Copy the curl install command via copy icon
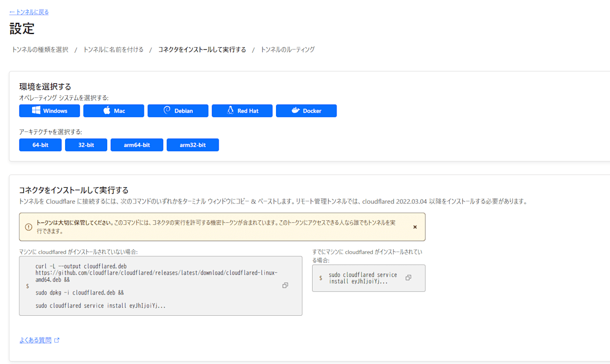The height and width of the screenshot is (364, 610). pyautogui.click(x=285, y=286)
